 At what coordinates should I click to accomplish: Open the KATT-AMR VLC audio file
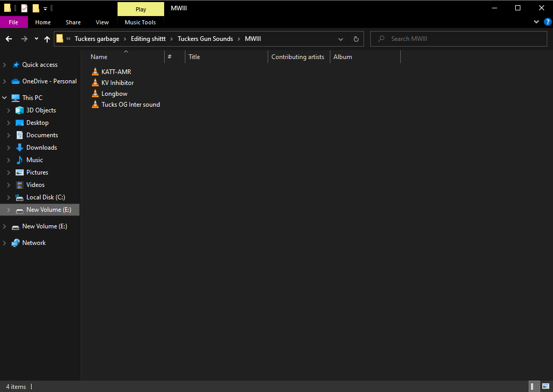pyautogui.click(x=116, y=71)
